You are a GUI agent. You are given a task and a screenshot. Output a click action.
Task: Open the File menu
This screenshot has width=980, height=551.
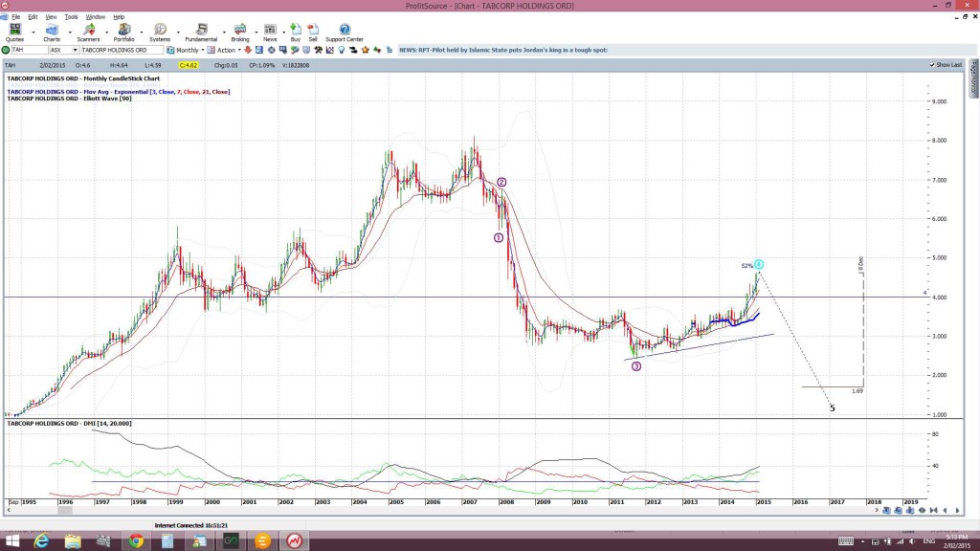coord(15,17)
